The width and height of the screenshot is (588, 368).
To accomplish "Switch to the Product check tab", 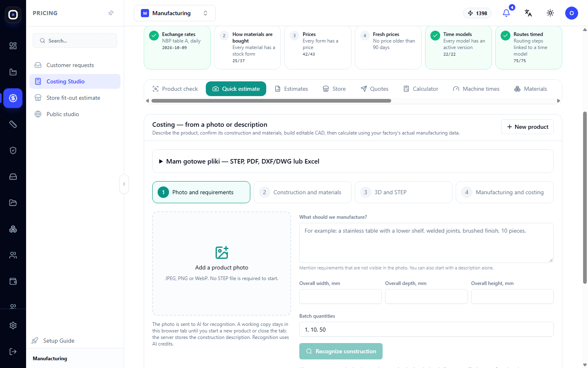I will coord(175,89).
